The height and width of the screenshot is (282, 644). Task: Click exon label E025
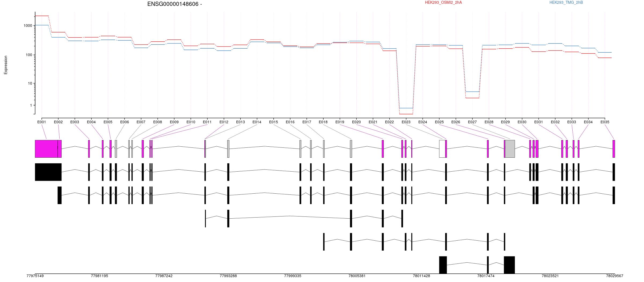click(439, 122)
